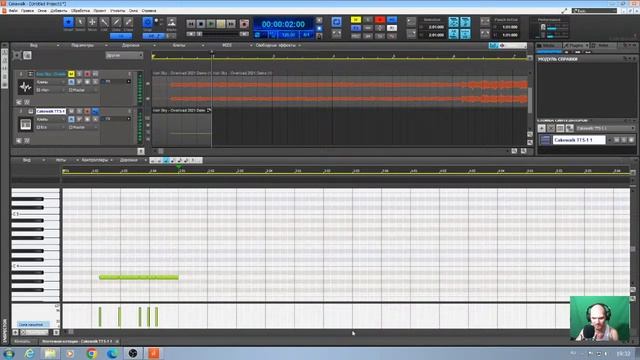The height and width of the screenshot is (360, 640).
Task: Mute the Cakewalk TTS-1 track
Action: [71, 111]
